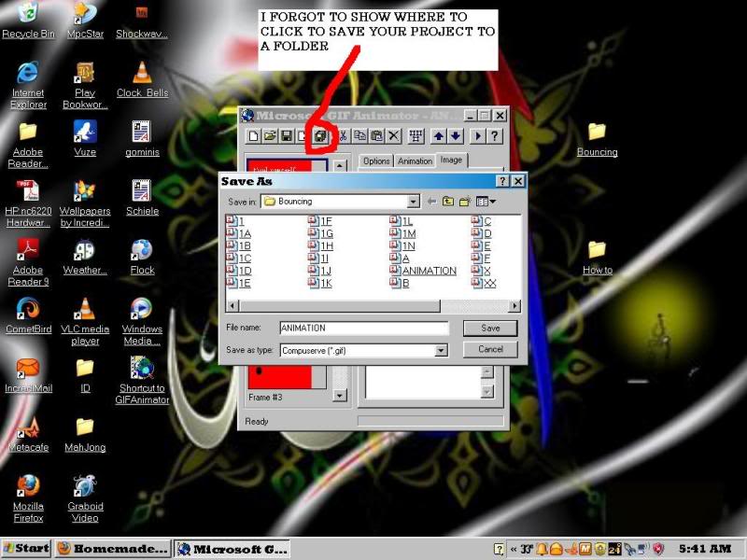Click the Preview play icon in GIF Animator
747x560 pixels.
(477, 136)
